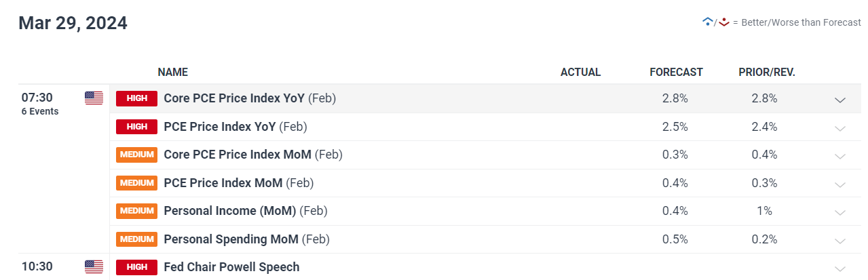
Task: Expand the Core PCE Price Index YoY row
Action: coord(840,100)
